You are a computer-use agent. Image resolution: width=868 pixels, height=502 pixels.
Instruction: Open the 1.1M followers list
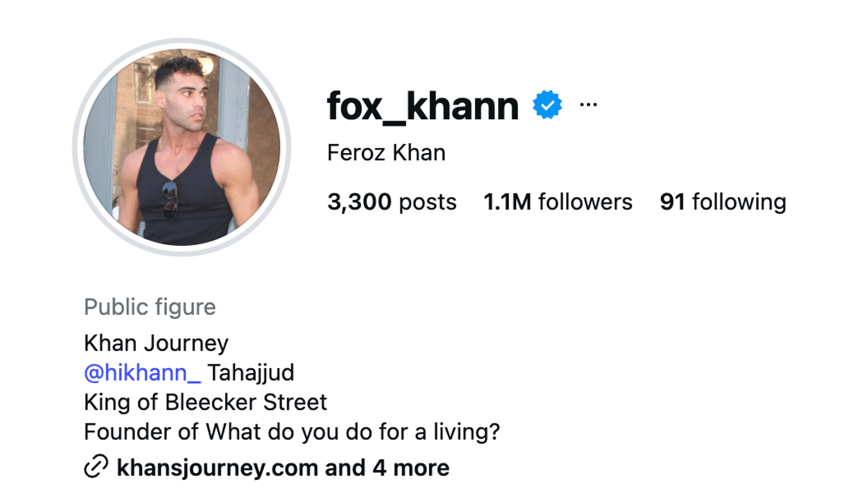point(558,202)
